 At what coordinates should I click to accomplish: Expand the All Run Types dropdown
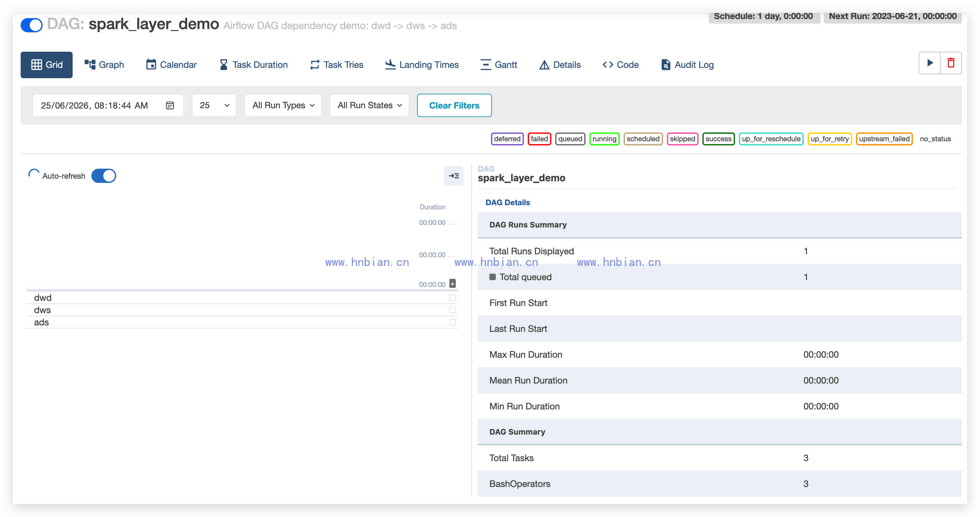click(283, 105)
